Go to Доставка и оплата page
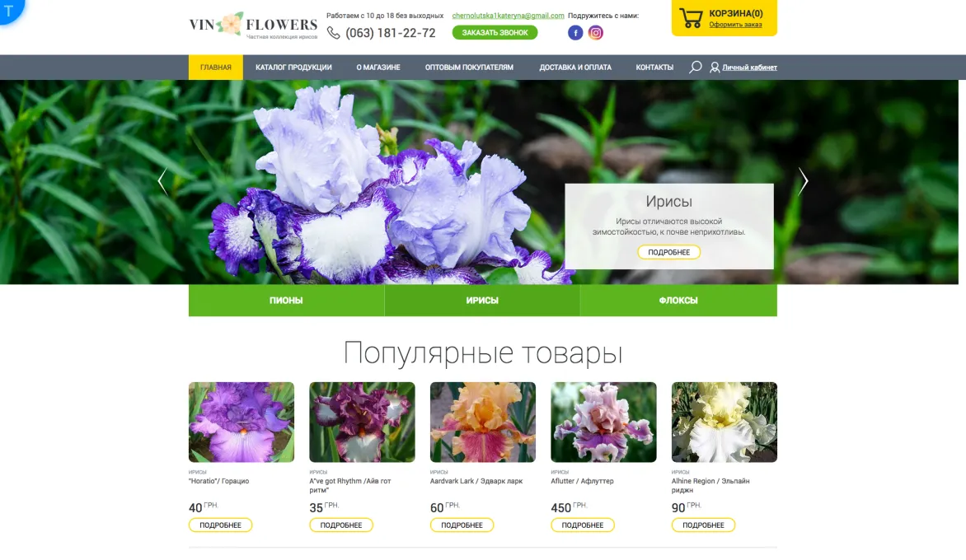This screenshot has height=560, width=966. (x=575, y=68)
